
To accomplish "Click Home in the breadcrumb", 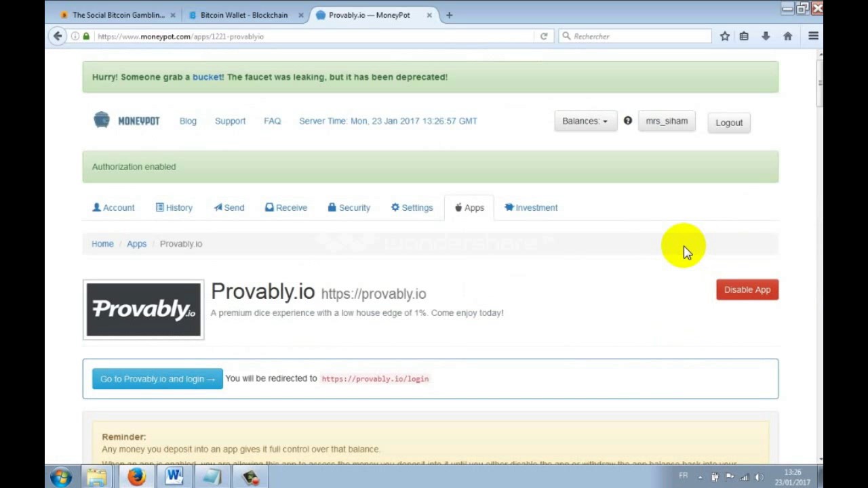I will point(102,243).
